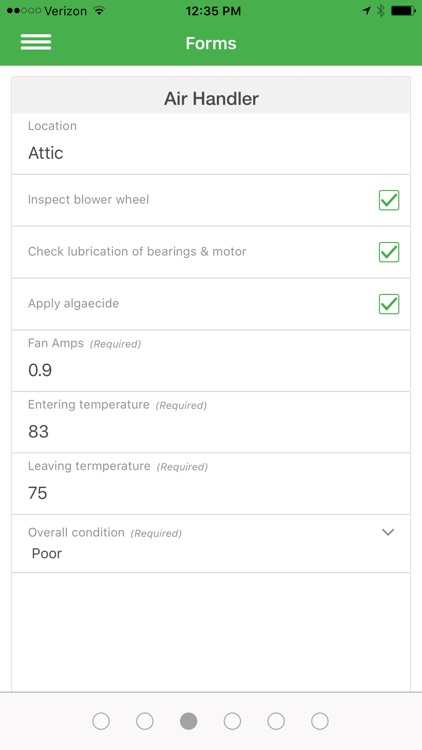Tap the battery indicator icon
The height and width of the screenshot is (750, 422).
coord(403,11)
